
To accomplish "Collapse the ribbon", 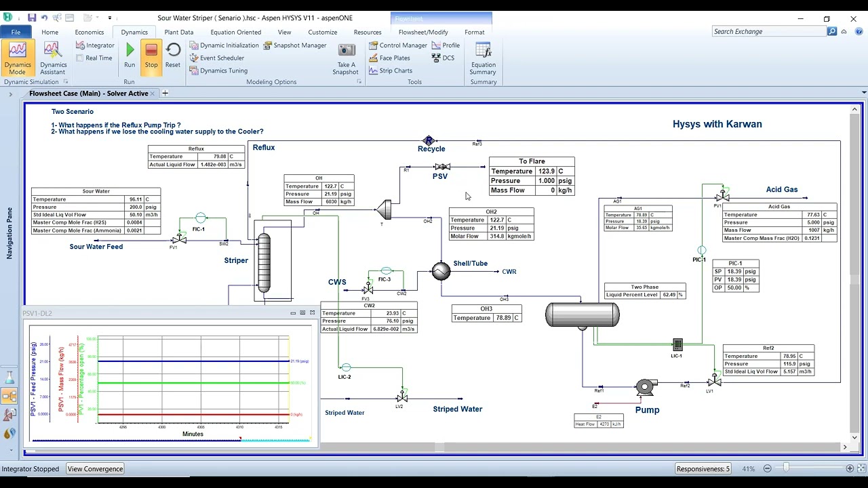I will pyautogui.click(x=844, y=32).
